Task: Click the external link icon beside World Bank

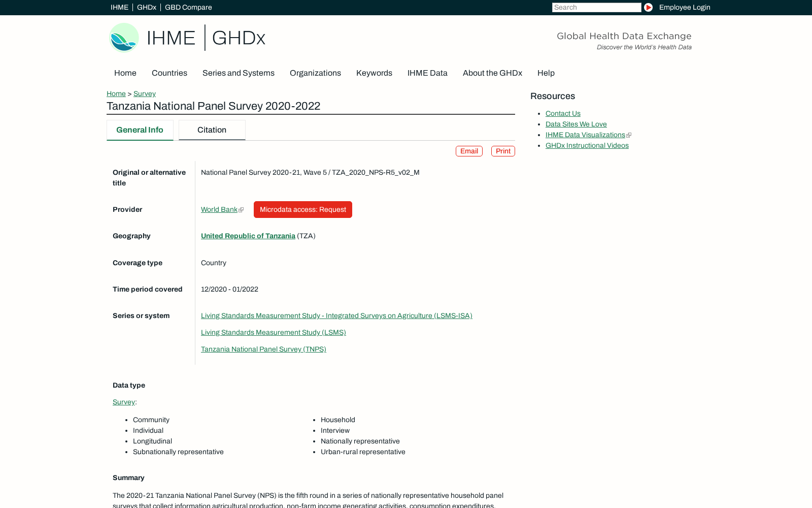Action: click(241, 210)
